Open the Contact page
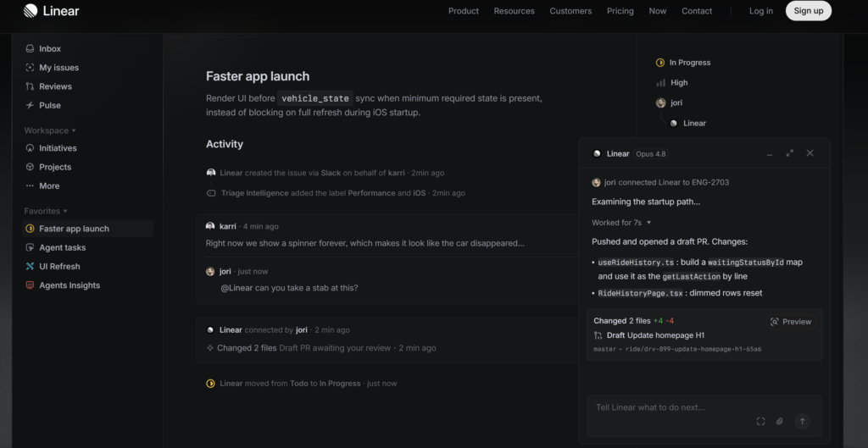This screenshot has height=448, width=868. coord(697,11)
